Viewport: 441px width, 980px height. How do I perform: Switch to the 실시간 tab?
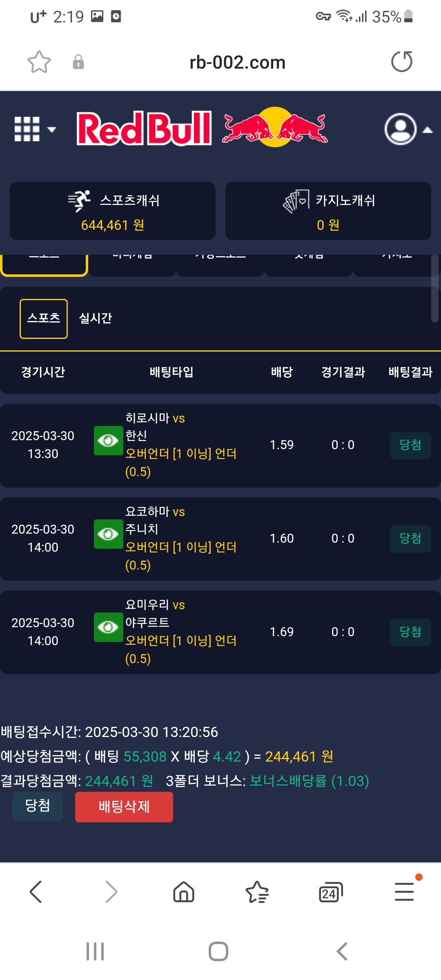coord(95,318)
